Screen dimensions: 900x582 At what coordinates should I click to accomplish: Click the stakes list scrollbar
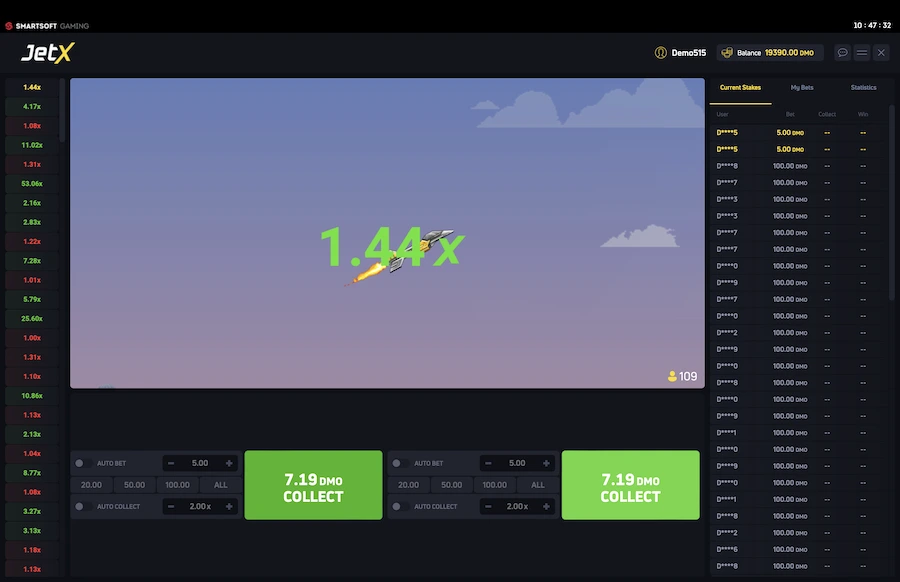[891, 201]
